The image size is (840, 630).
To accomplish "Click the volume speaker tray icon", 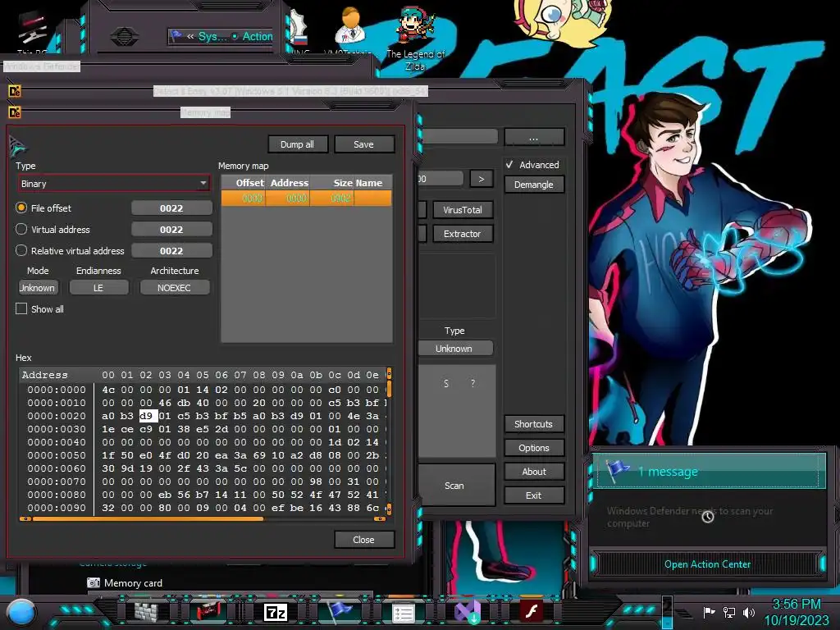I will [x=748, y=612].
